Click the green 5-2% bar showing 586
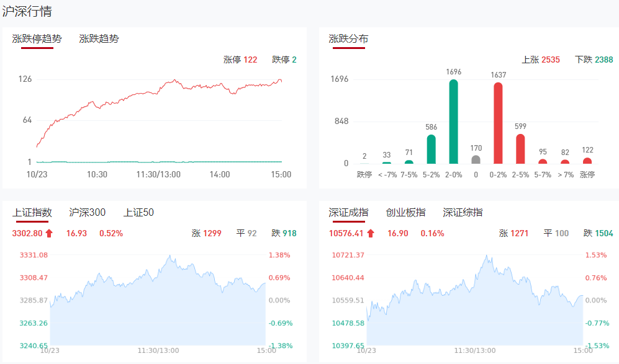The image size is (619, 364). tap(431, 149)
